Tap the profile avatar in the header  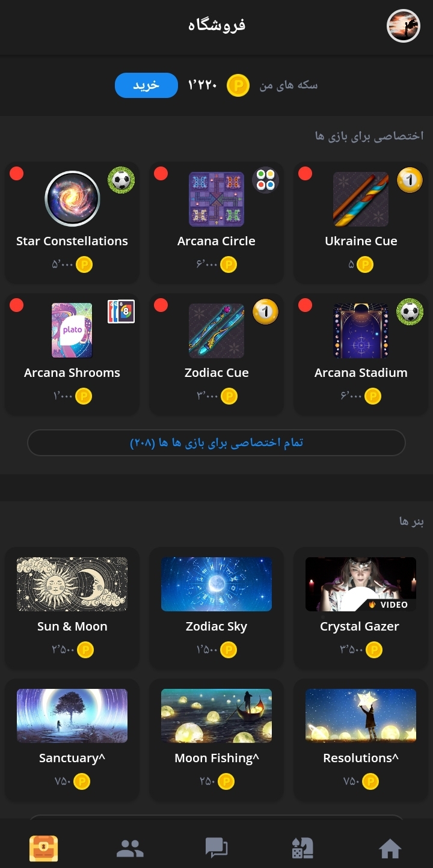click(403, 26)
